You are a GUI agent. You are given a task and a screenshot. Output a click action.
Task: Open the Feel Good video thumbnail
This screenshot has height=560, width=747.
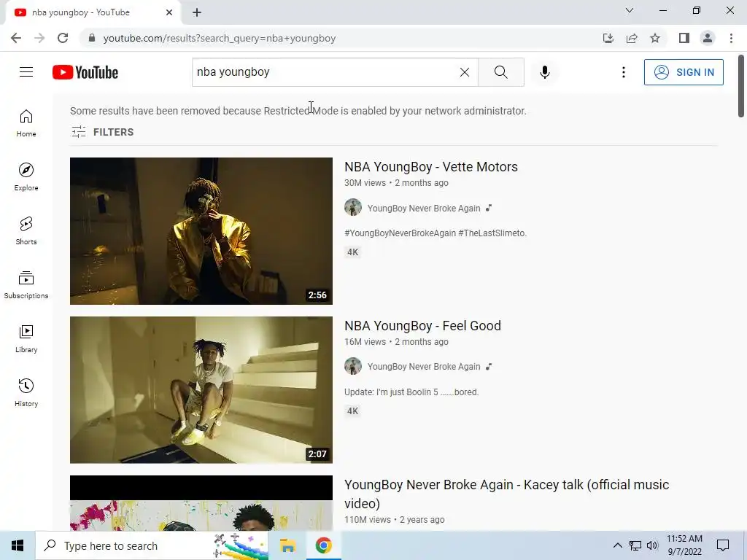201,390
